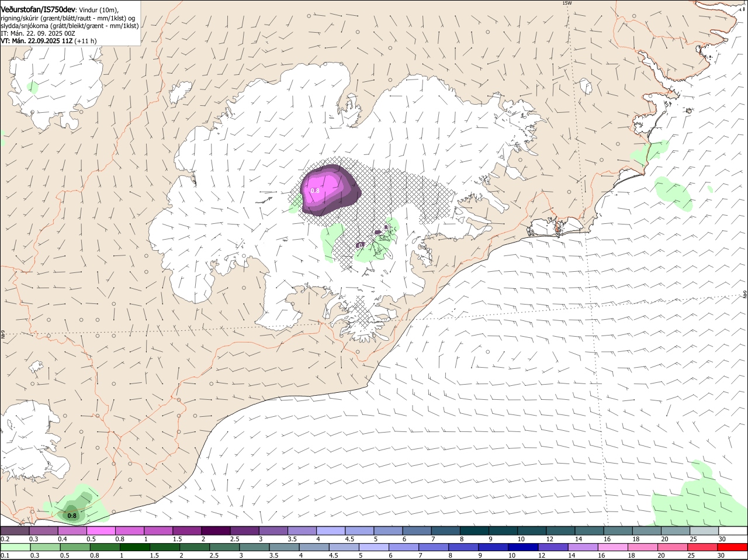Click the 0.8 label on the pink snowfall area
Image resolution: width=748 pixels, height=560 pixels.
(315, 191)
